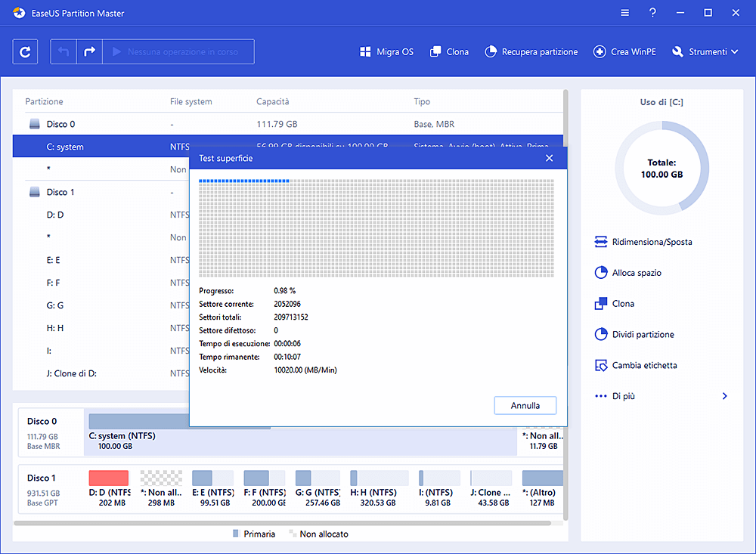Select the Disco 0 row icon
Viewport: 756px width, 554px height.
[35, 124]
